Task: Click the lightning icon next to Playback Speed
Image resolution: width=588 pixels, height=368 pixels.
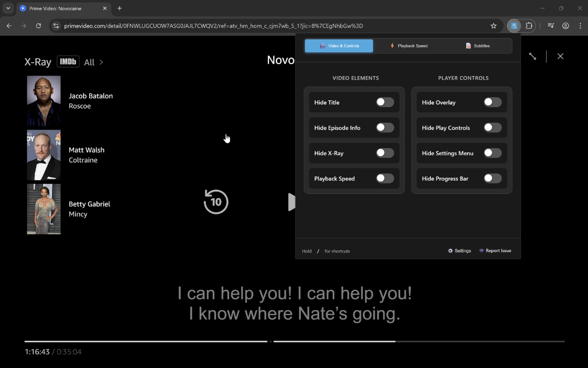Action: (x=392, y=46)
